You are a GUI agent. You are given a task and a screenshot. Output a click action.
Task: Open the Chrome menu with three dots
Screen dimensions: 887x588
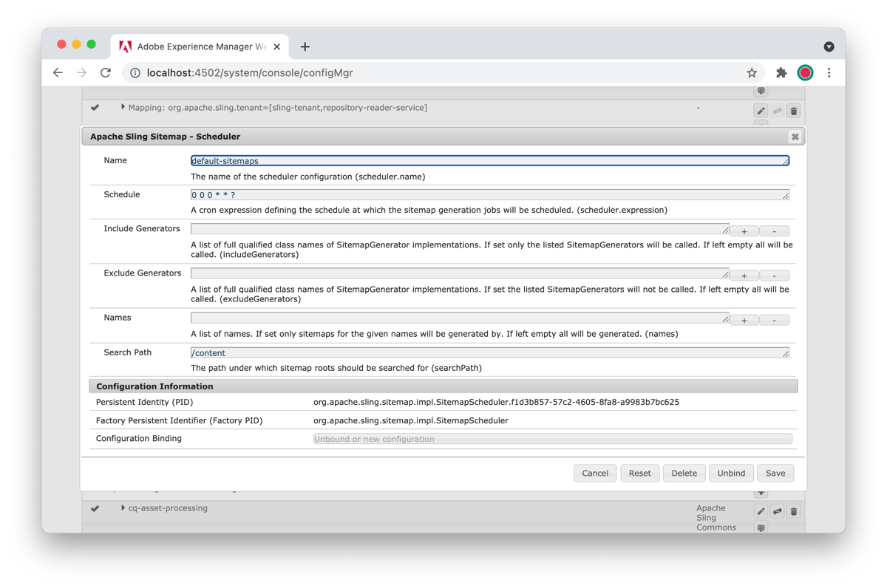829,72
